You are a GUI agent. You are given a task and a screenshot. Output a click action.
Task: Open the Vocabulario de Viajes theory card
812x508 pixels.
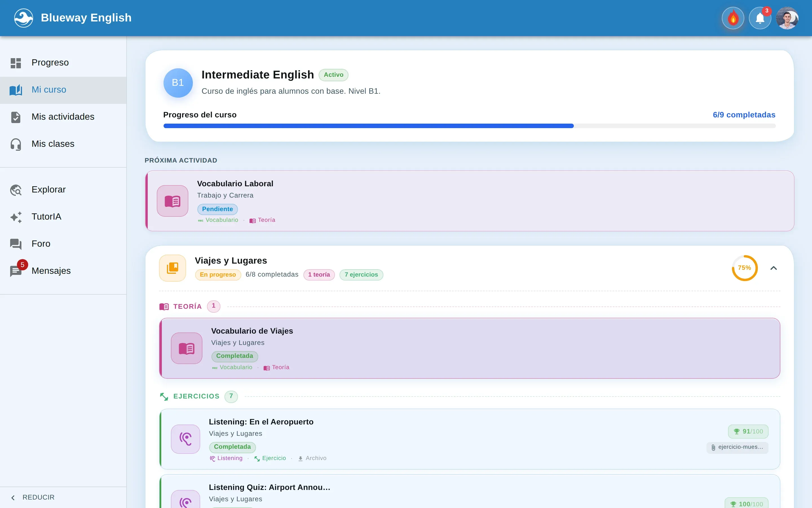coord(469,349)
